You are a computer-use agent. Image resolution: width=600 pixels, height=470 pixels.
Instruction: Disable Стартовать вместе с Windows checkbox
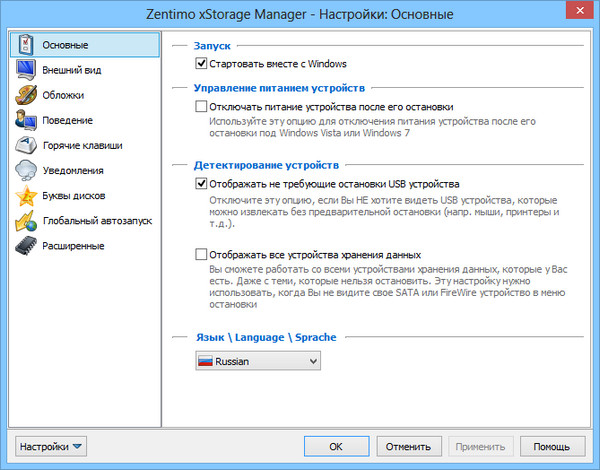[202, 65]
